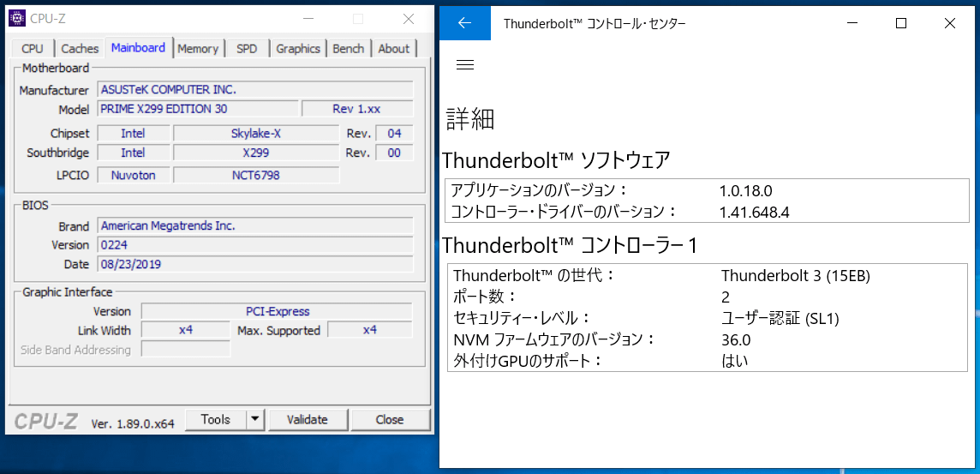Viewport: 980px width, 474px height.
Task: Minimize the CPU-Z window
Action: pyautogui.click(x=308, y=19)
